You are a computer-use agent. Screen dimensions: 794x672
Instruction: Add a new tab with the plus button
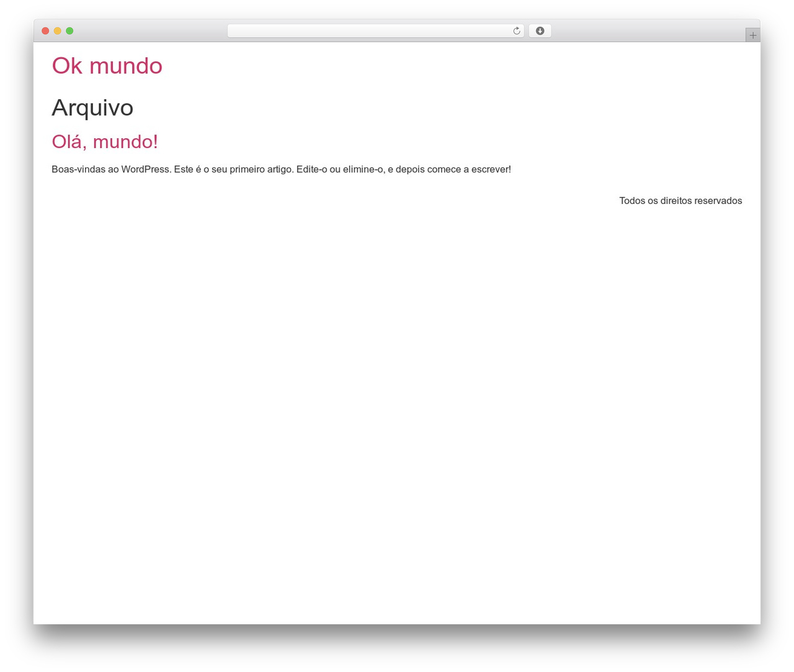point(752,35)
